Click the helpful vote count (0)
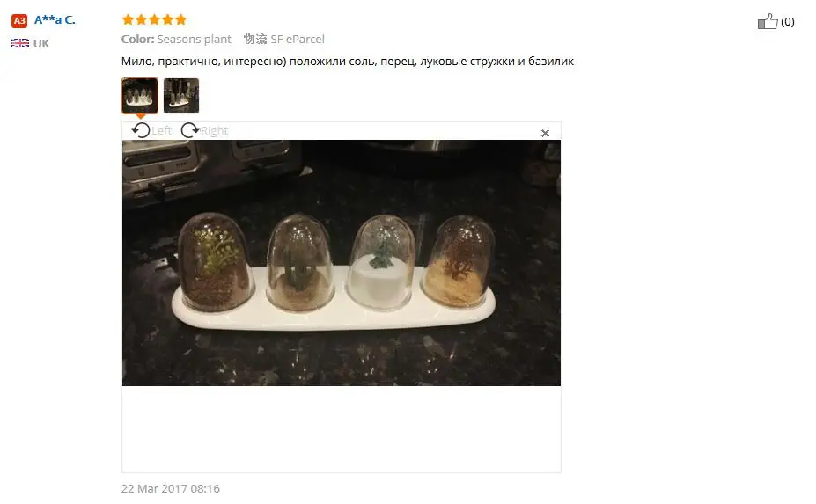816x504 pixels. [x=787, y=22]
